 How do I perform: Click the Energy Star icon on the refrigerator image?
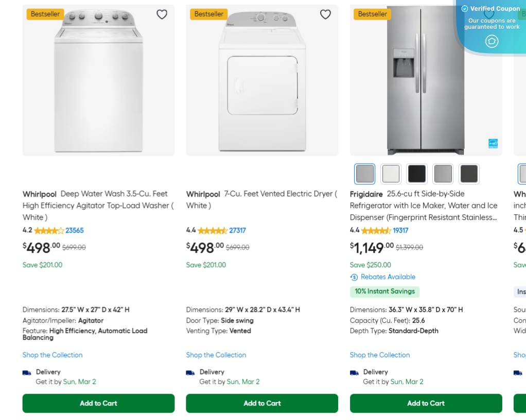493,144
